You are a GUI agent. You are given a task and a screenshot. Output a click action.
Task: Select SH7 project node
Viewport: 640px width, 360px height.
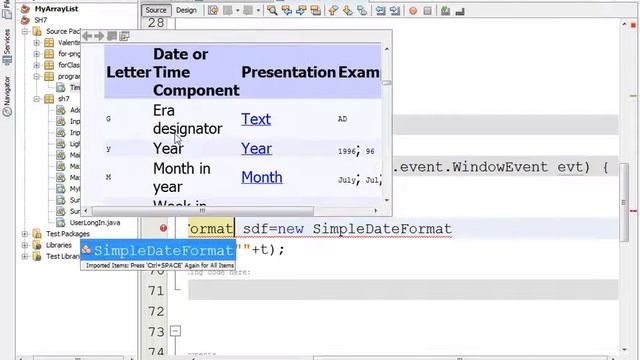(40, 20)
